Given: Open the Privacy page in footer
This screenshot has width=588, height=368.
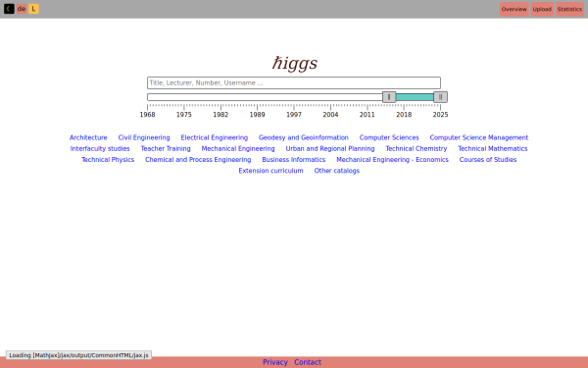Looking at the screenshot, I should point(274,362).
